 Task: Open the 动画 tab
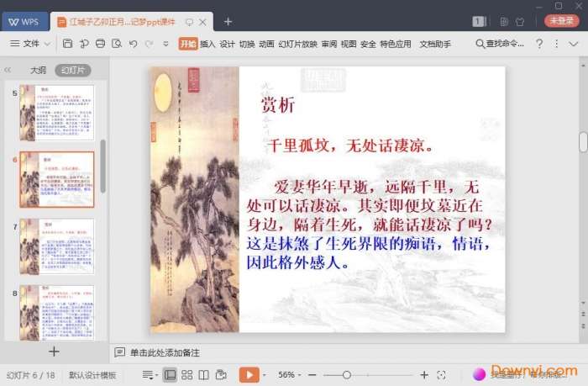click(x=266, y=44)
